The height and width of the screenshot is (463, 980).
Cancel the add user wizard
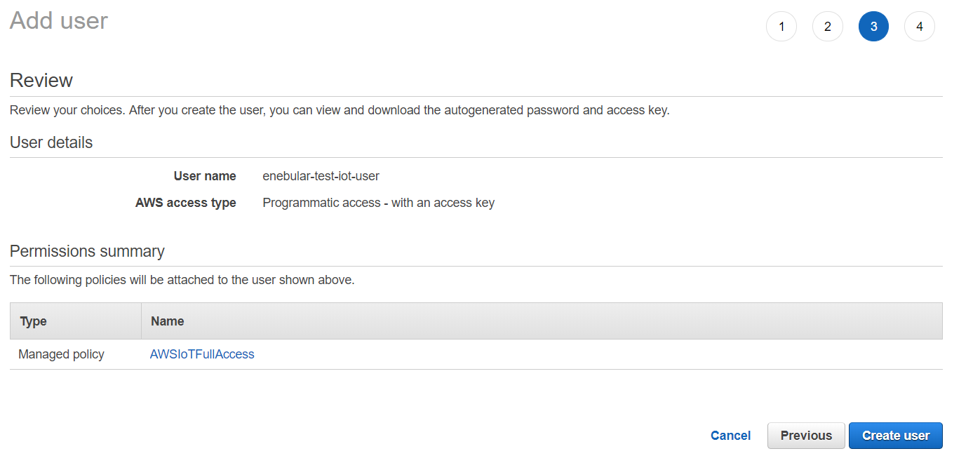[x=730, y=436]
